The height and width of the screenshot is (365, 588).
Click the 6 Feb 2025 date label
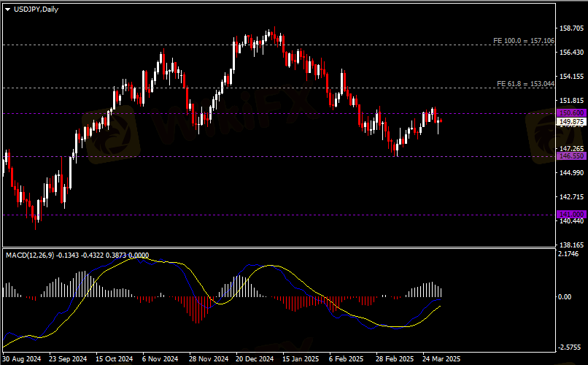(346, 359)
